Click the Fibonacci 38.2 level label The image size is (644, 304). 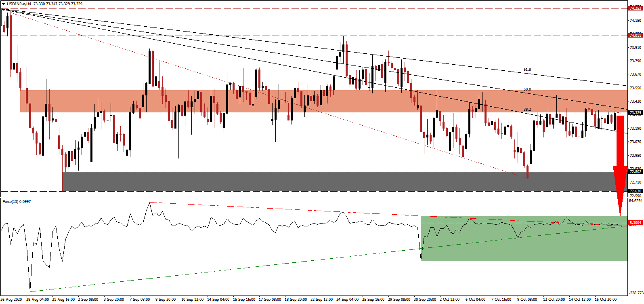tap(527, 110)
